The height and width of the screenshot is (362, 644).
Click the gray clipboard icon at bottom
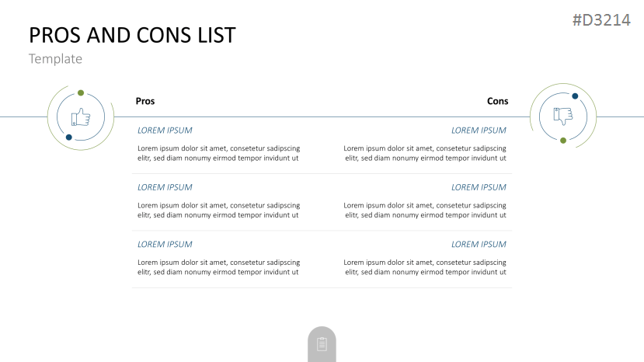(322, 344)
